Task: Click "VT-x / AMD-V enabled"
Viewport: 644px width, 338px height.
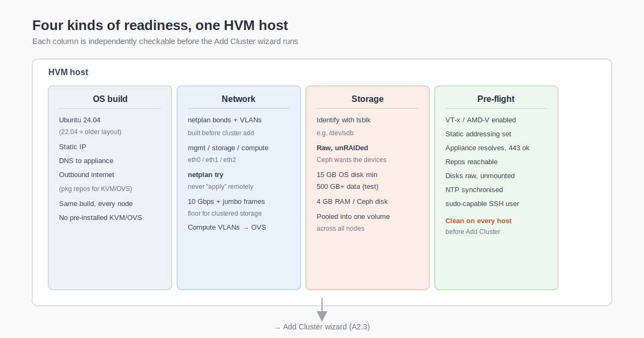Action: (481, 120)
